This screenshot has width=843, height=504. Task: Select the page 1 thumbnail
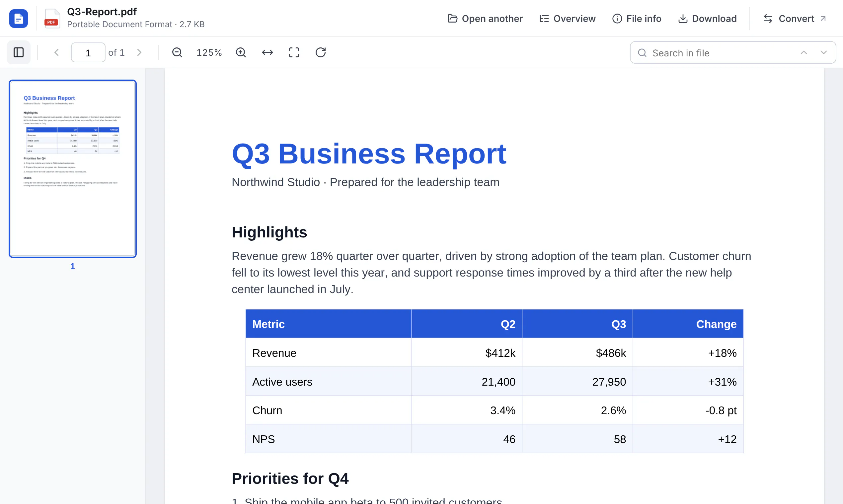(x=73, y=169)
